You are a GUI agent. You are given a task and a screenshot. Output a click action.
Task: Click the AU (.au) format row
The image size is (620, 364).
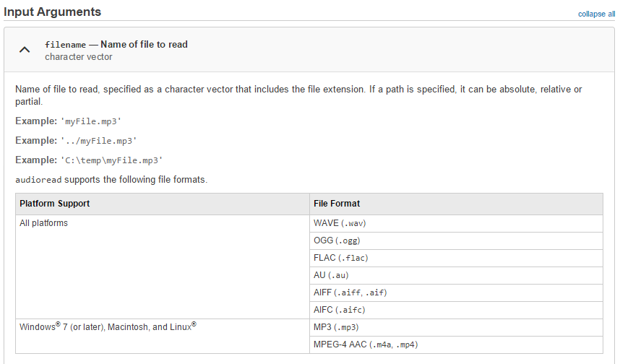click(332, 275)
